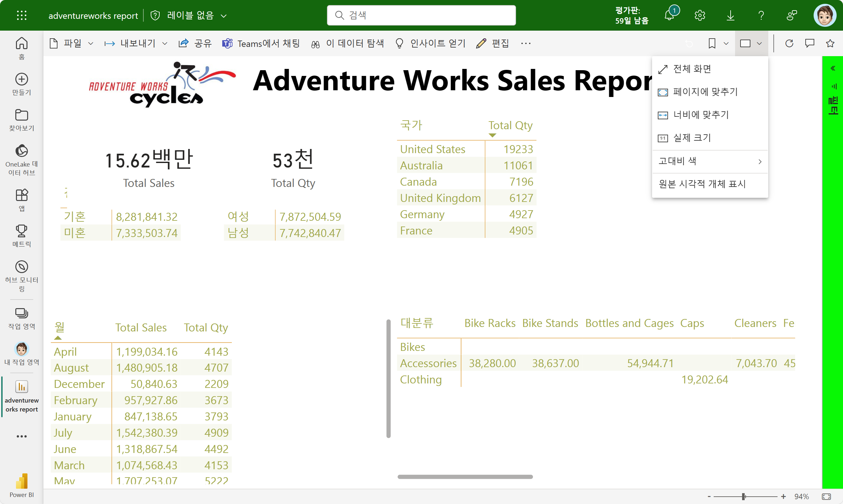Choose 너비에 맞추기 menu option
Viewport: 843px width, 504px height.
coord(701,115)
